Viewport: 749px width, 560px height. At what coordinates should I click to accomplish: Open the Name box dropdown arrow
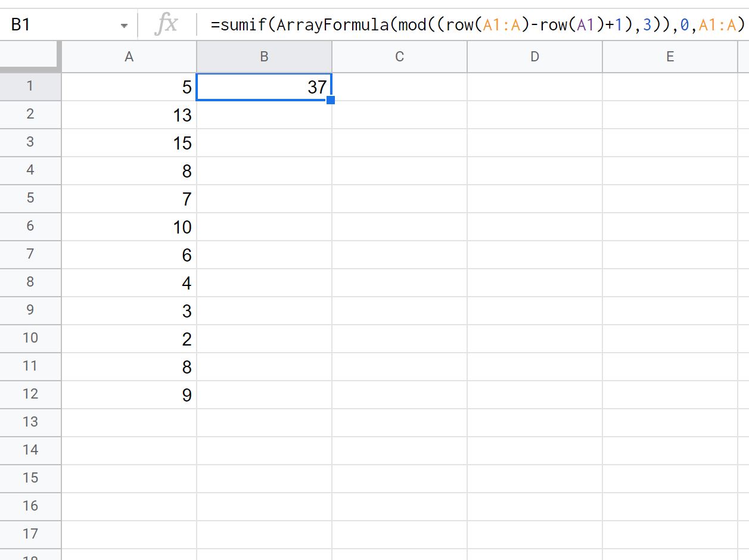(124, 26)
